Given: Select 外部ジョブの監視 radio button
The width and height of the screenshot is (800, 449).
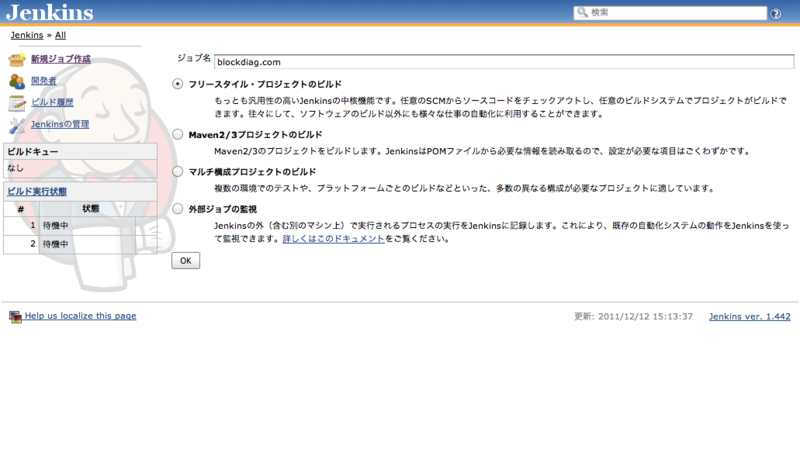Looking at the screenshot, I should [178, 209].
